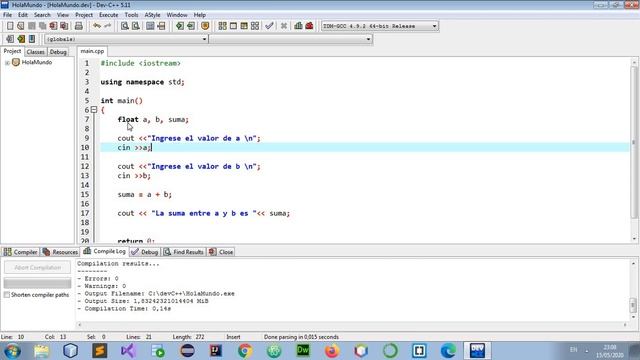Click the Replace icon next to Find

pyautogui.click(x=136, y=26)
